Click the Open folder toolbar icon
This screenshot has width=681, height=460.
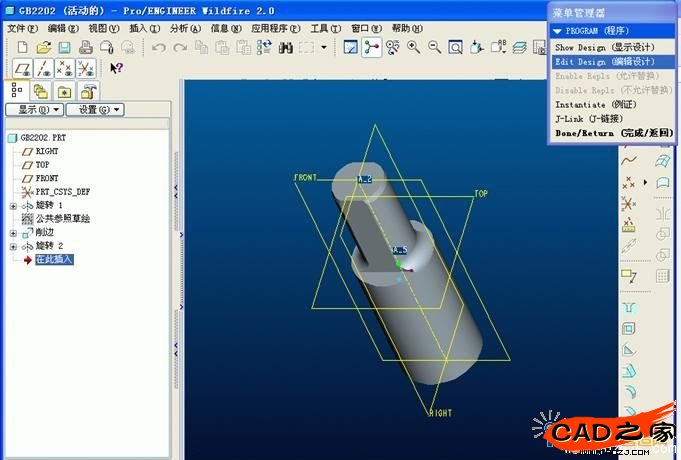[43, 47]
